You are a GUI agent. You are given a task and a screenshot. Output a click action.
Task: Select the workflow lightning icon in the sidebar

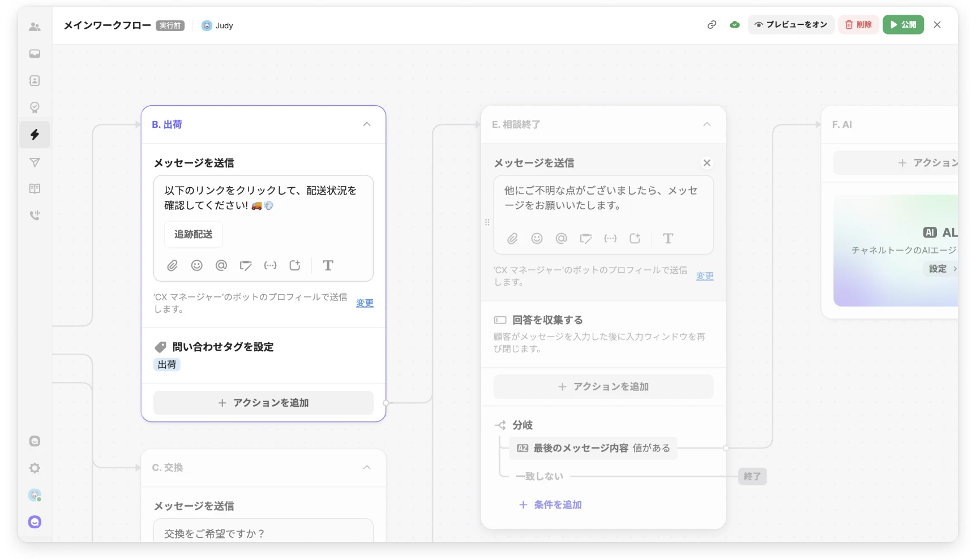(35, 135)
